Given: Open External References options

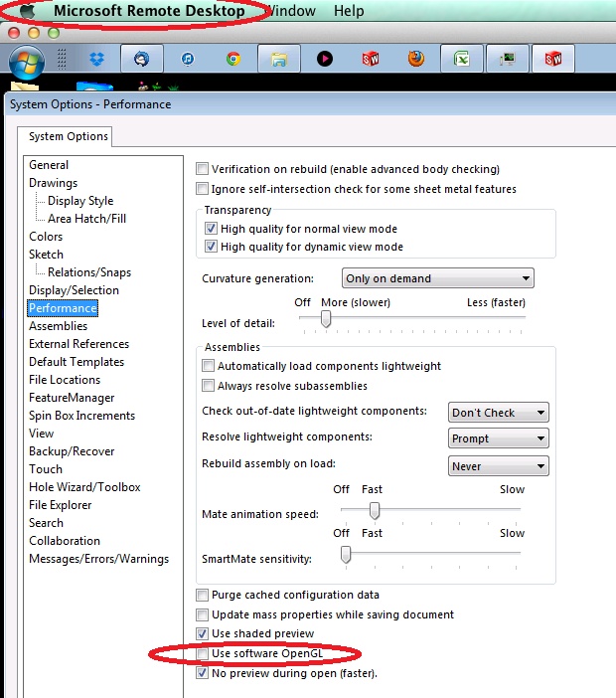Looking at the screenshot, I should [78, 344].
